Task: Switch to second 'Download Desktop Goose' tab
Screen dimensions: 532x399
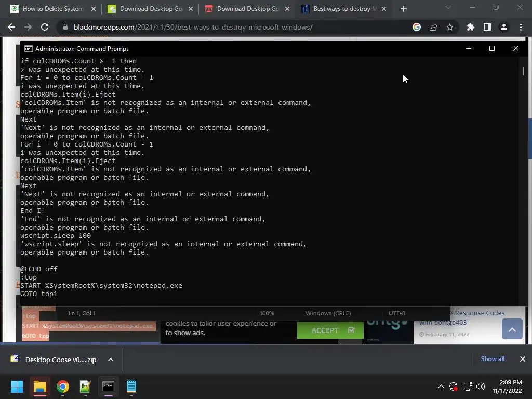Action: coord(248,9)
